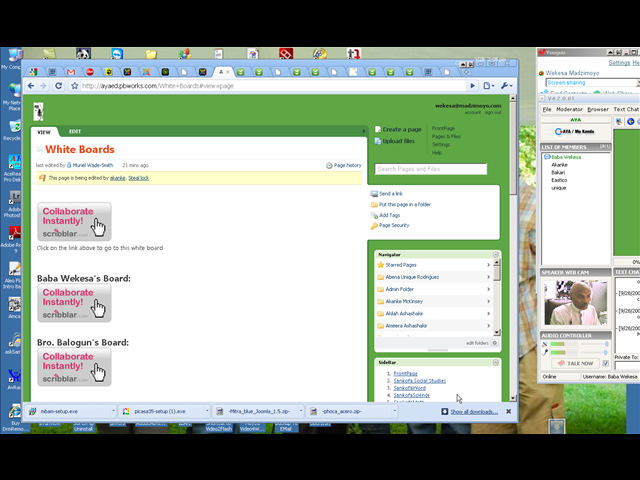The image size is (640, 480).
Task: Click the Send a link icon
Action: [x=374, y=193]
